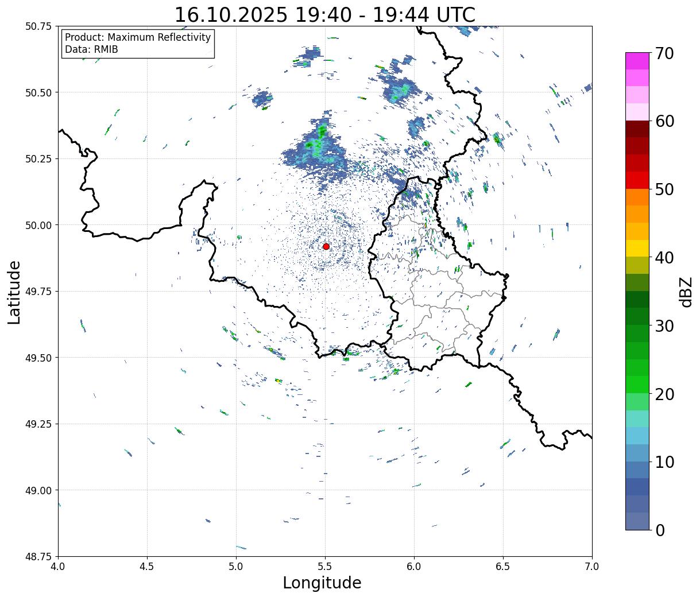Click the bright green swatch above 20
The height and width of the screenshot is (597, 700).
click(x=637, y=385)
